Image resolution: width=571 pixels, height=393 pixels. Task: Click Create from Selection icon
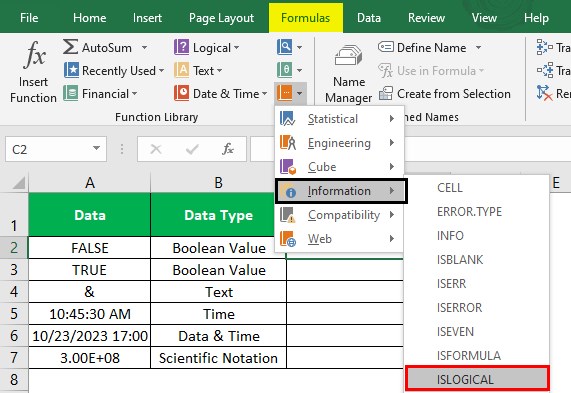386,94
